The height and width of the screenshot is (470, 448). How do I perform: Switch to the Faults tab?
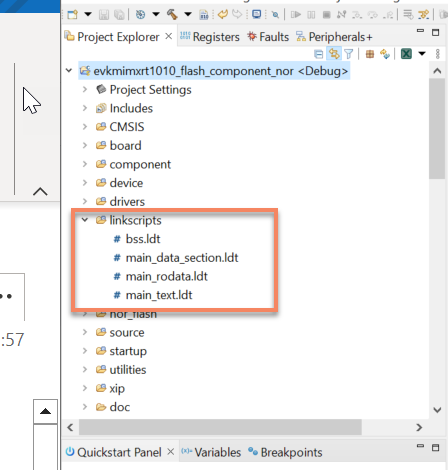point(268,37)
